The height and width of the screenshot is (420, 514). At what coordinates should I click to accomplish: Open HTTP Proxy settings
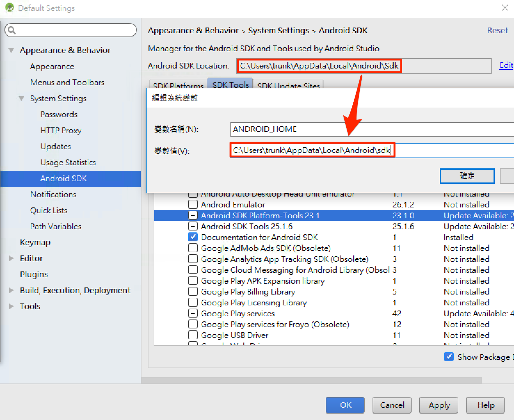tap(61, 130)
